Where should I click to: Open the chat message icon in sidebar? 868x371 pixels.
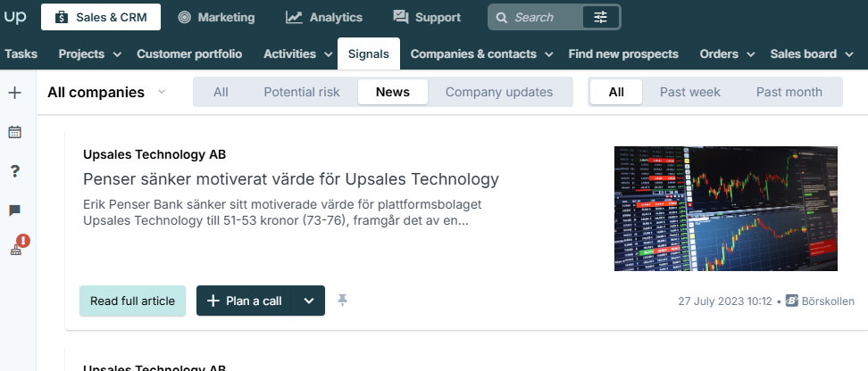[x=15, y=210]
